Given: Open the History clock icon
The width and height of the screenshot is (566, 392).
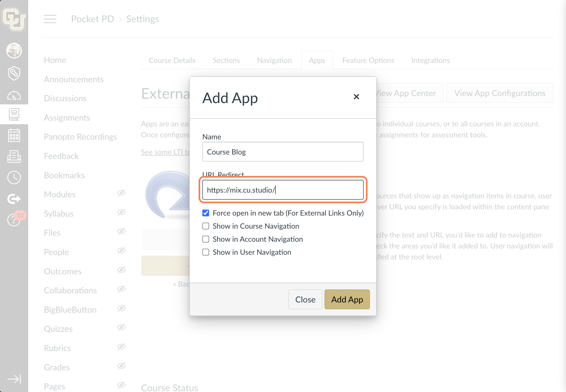Looking at the screenshot, I should click(x=14, y=178).
